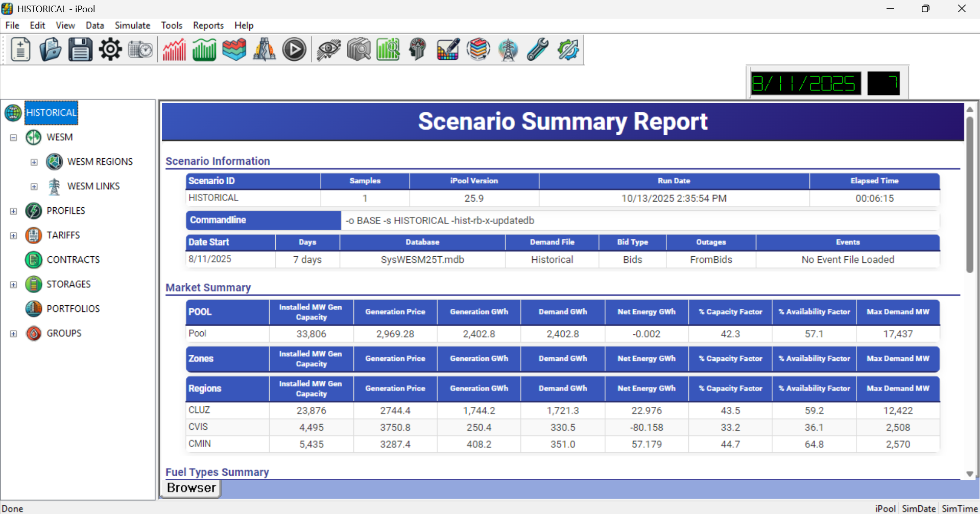Click the transmission tower toolbar icon

508,50
